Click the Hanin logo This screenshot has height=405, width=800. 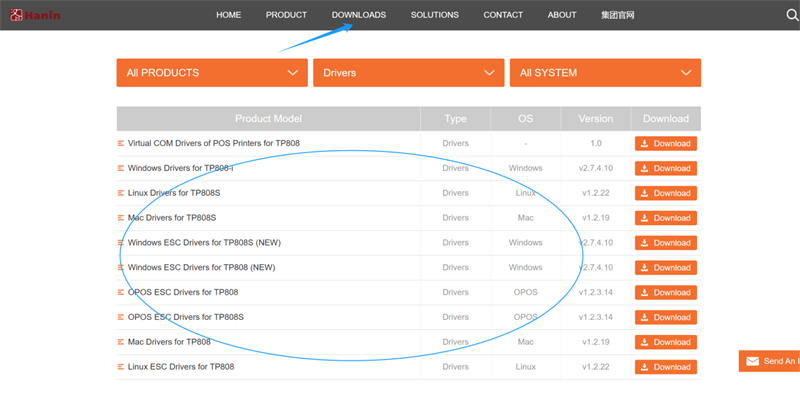point(35,15)
